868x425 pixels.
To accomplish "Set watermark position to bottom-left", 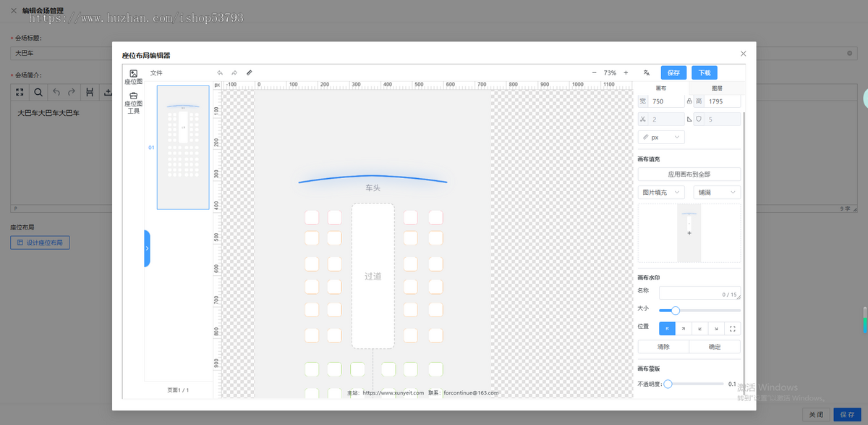I will [x=700, y=329].
